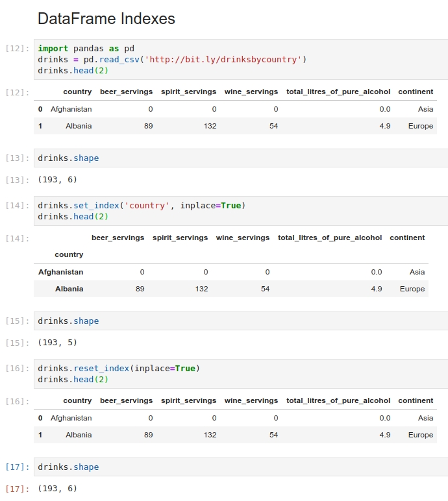Click beer_servings column header in output 12
Viewport: 448px width, 501px height.
[127, 92]
